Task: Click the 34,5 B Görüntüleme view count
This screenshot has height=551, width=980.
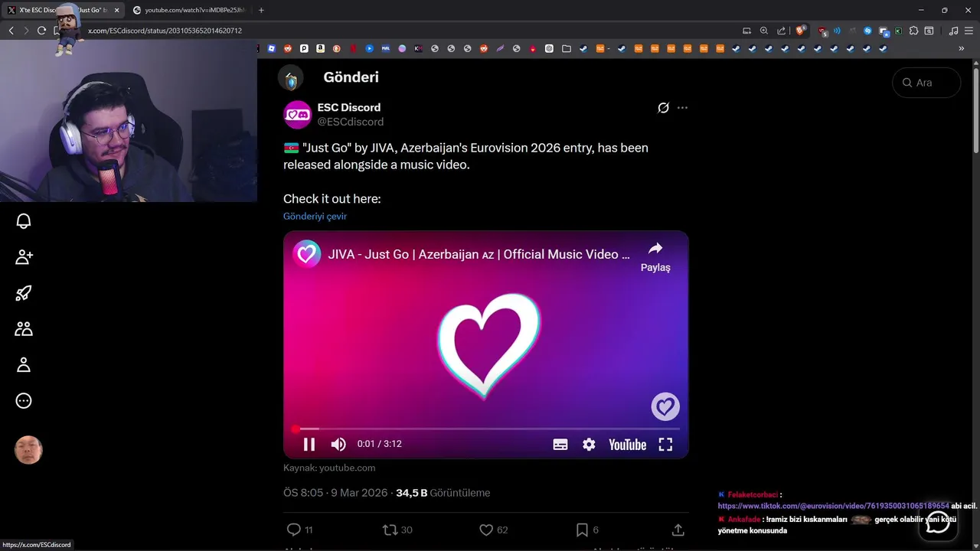Action: pyautogui.click(x=443, y=493)
